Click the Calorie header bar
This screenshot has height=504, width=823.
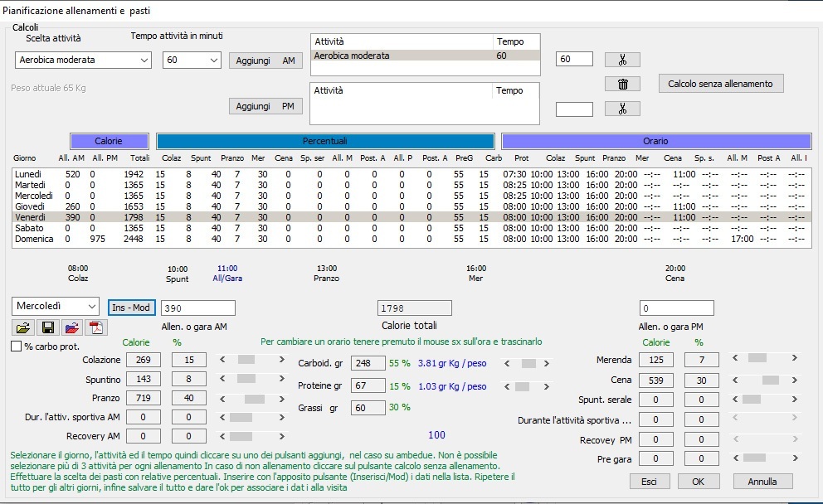coord(109,141)
